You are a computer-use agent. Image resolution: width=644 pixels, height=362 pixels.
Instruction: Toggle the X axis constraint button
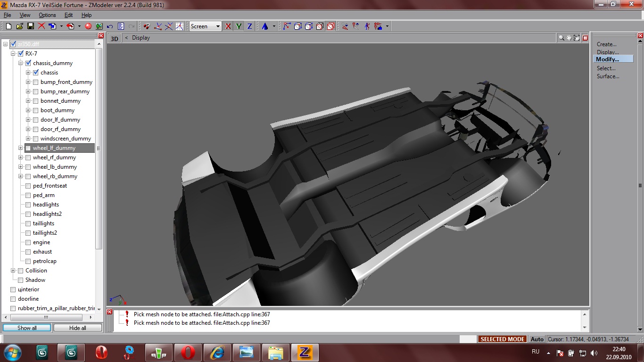click(x=228, y=26)
